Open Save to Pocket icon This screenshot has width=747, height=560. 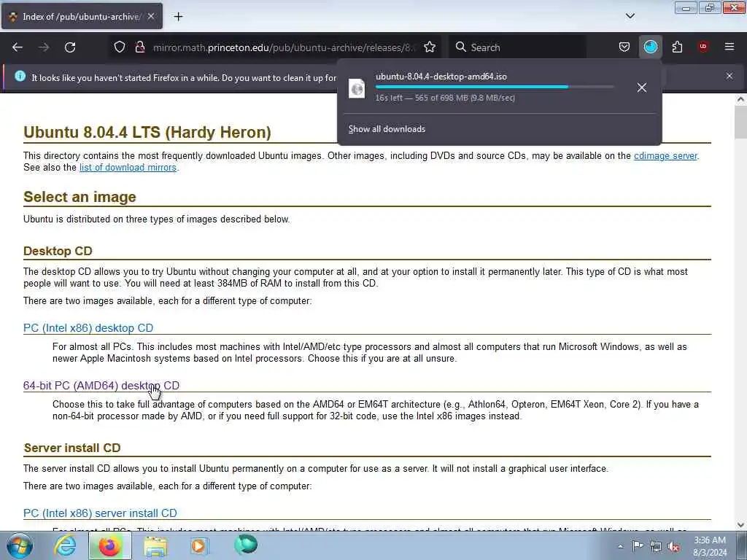tap(624, 47)
